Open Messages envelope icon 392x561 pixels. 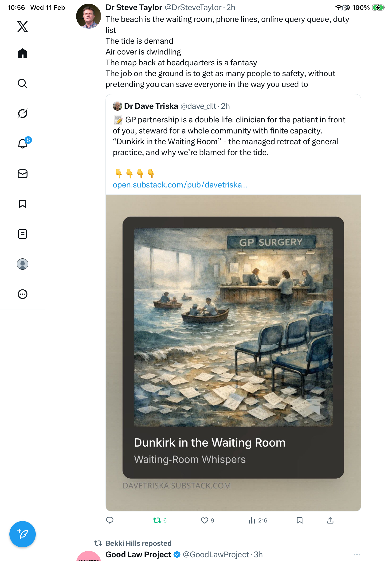23,174
